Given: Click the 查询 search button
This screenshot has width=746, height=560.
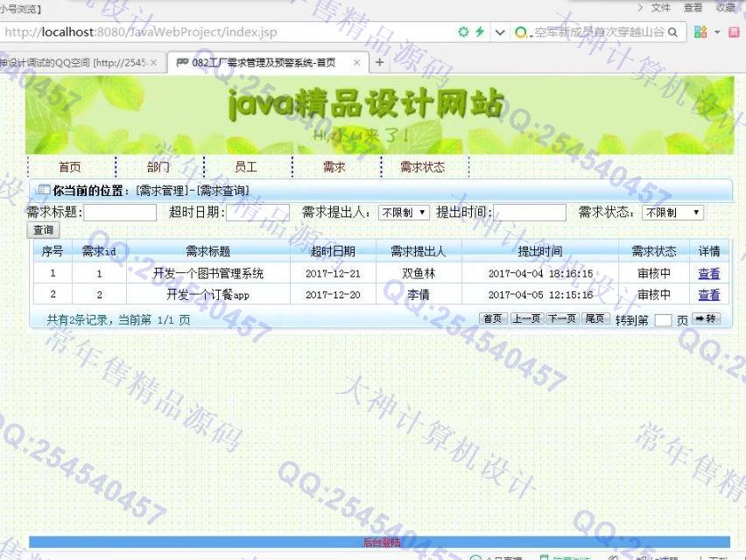Looking at the screenshot, I should pos(43,230).
